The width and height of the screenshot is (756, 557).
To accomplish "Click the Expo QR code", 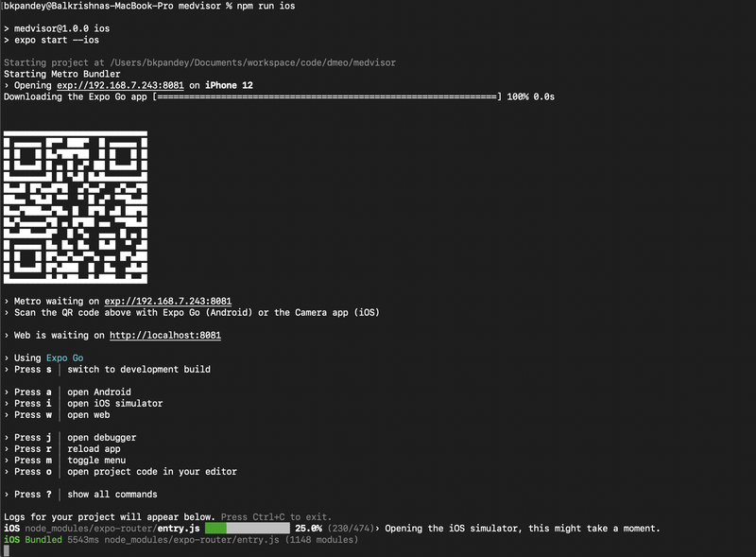I will (x=76, y=207).
